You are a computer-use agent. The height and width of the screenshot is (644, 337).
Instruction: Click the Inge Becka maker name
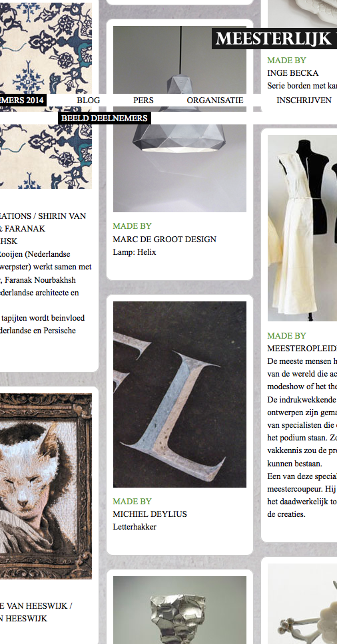coord(293,73)
